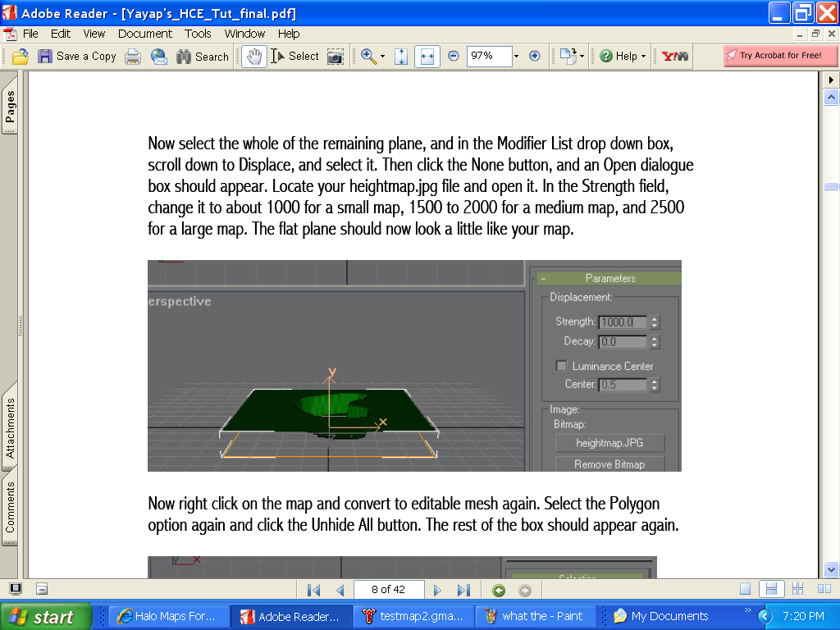The image size is (840, 630).
Task: Click the greyed Next View button
Action: click(x=525, y=591)
